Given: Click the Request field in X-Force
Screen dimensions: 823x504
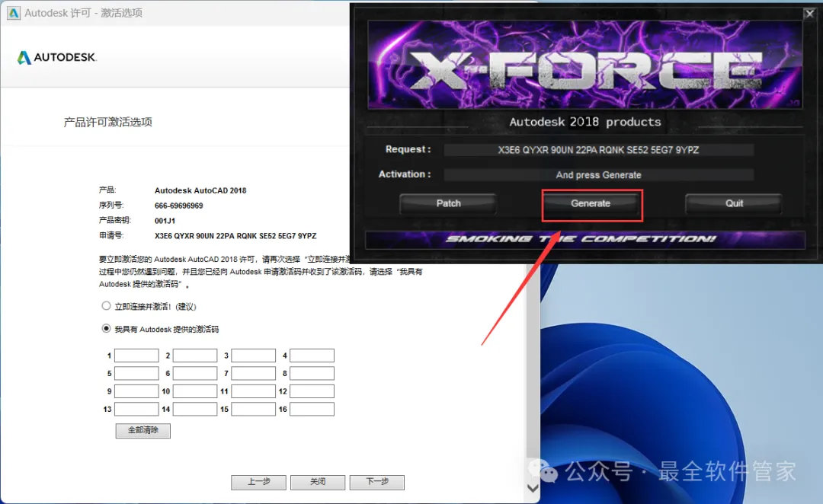Looking at the screenshot, I should tap(598, 150).
